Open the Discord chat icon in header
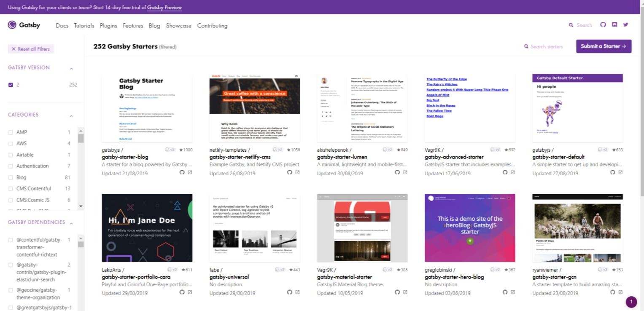Image resolution: width=644 pixels, height=311 pixels. coord(614,25)
